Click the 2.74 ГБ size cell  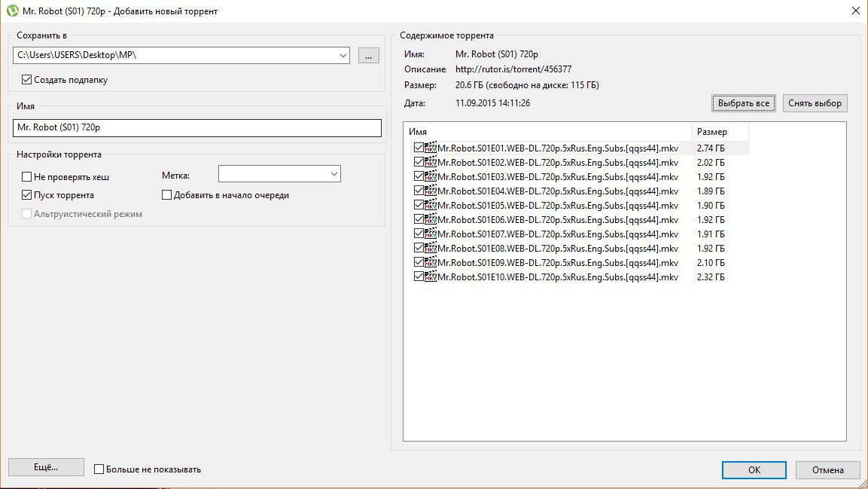click(711, 148)
